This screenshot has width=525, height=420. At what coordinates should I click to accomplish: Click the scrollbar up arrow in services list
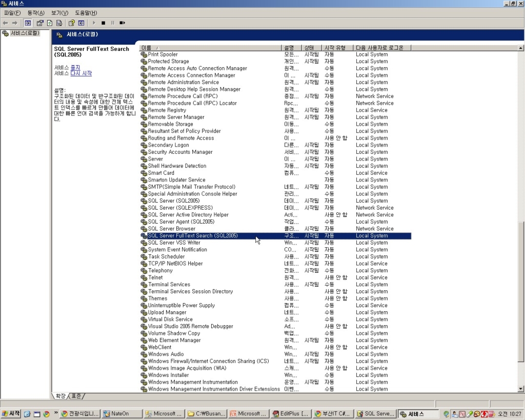coord(521,48)
